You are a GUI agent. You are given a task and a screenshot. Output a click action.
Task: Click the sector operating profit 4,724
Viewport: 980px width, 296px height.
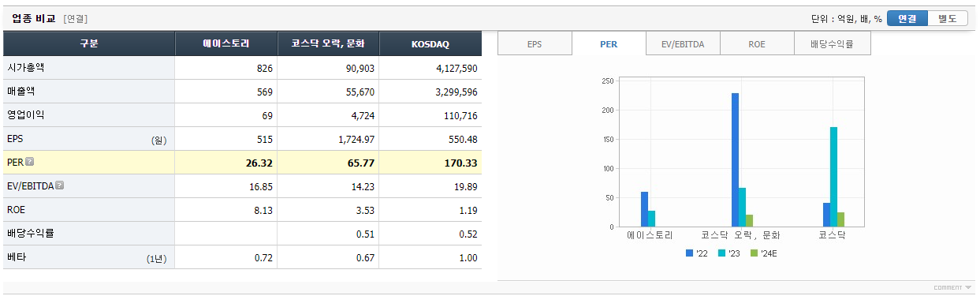pyautogui.click(x=362, y=116)
